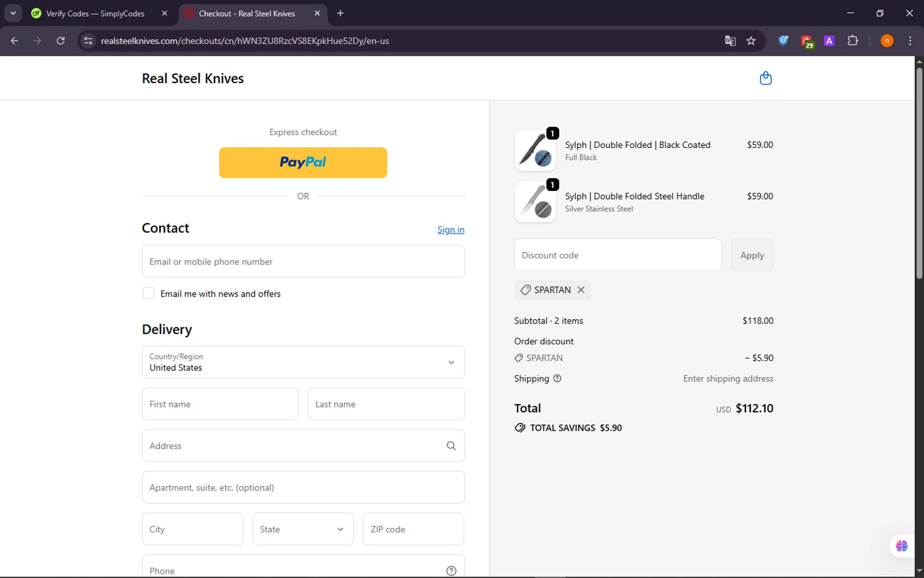Screen dimensions: 924x578
Task: Click Sylph Steel Handle knife thumbnail
Action: (535, 202)
